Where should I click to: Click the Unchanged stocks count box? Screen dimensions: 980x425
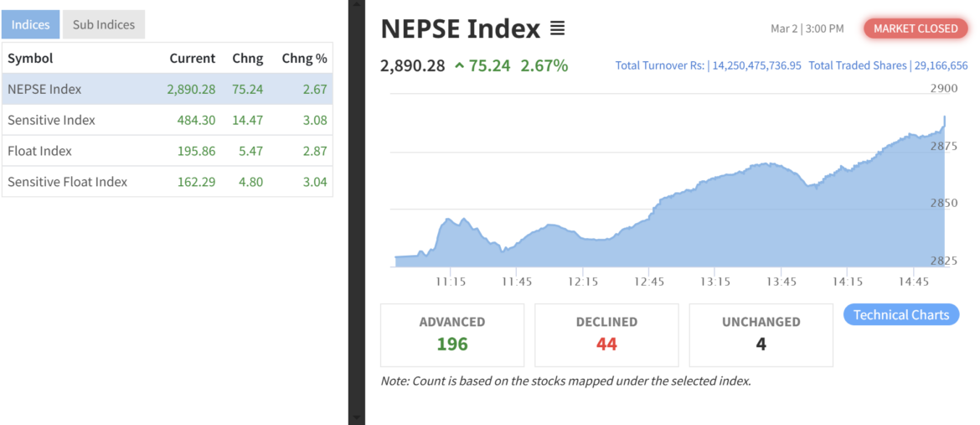[x=761, y=334]
